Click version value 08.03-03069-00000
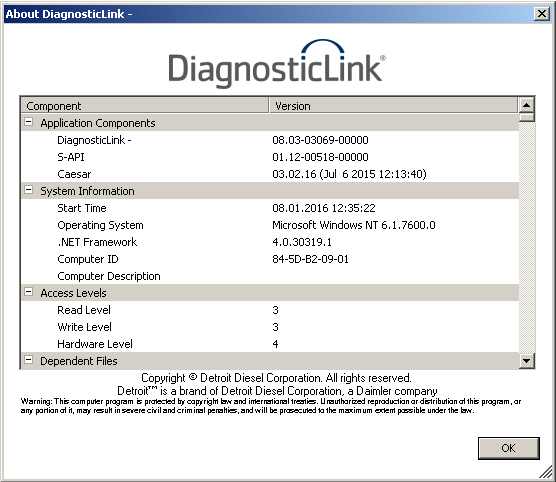This screenshot has height=482, width=556. coord(320,140)
